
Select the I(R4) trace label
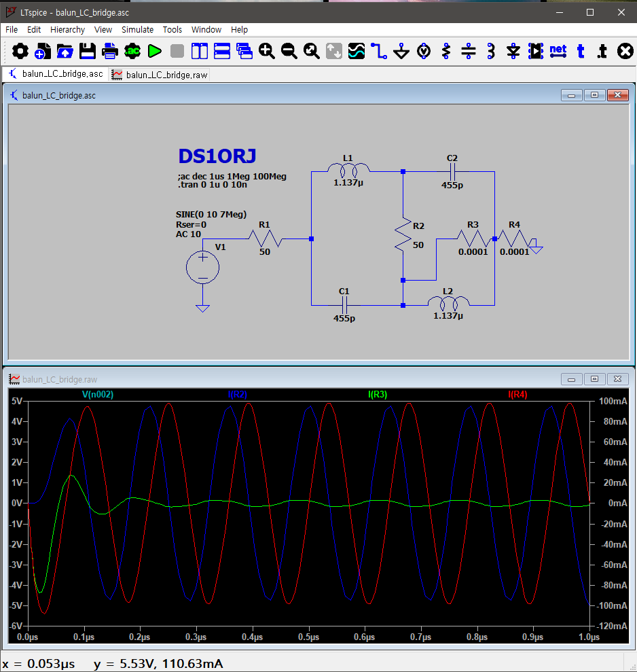(517, 394)
